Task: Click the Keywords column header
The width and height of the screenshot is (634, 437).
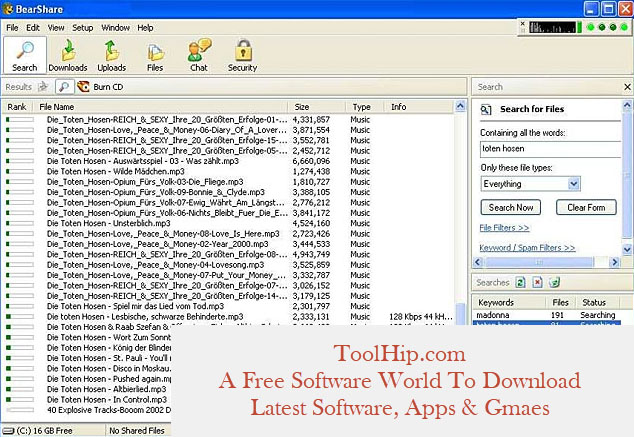Action: (510, 302)
